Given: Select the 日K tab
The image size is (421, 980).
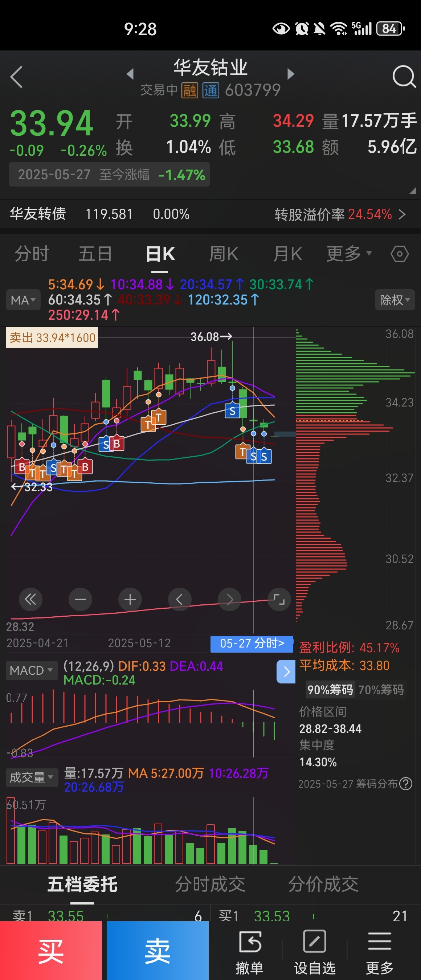Looking at the screenshot, I should click(160, 254).
